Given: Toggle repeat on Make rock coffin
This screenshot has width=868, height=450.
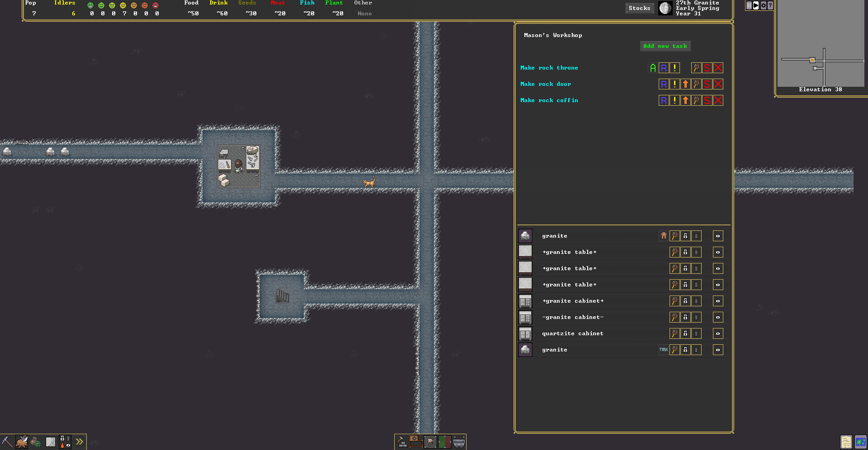Looking at the screenshot, I should (x=664, y=100).
